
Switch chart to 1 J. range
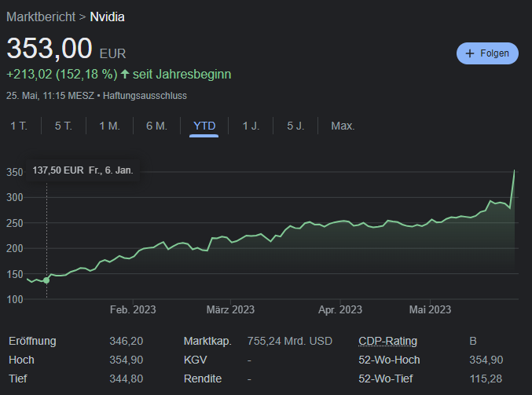click(x=251, y=126)
